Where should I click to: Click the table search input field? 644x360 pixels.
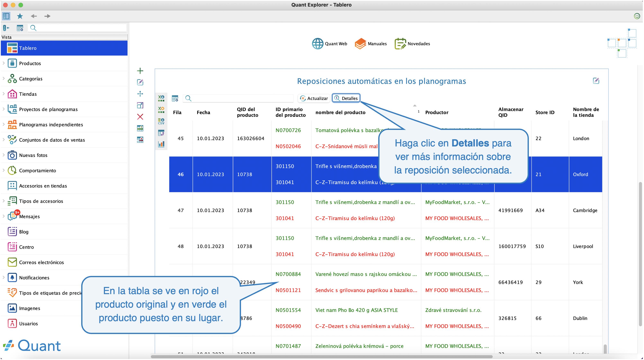(238, 98)
